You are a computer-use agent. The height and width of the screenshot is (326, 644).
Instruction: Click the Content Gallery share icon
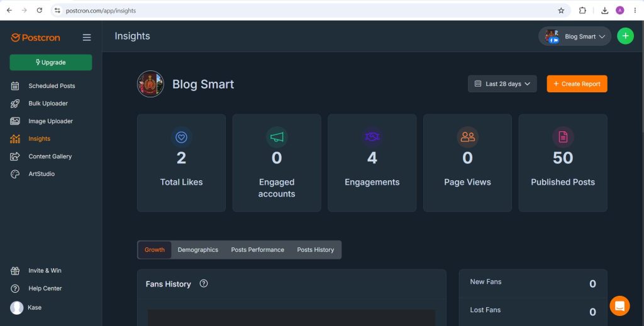click(15, 156)
